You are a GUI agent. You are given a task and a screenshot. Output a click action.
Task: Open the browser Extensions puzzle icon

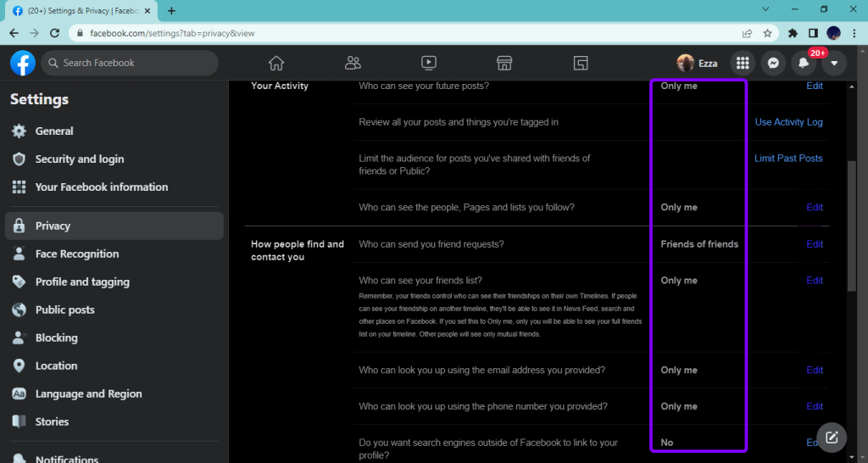click(x=793, y=33)
